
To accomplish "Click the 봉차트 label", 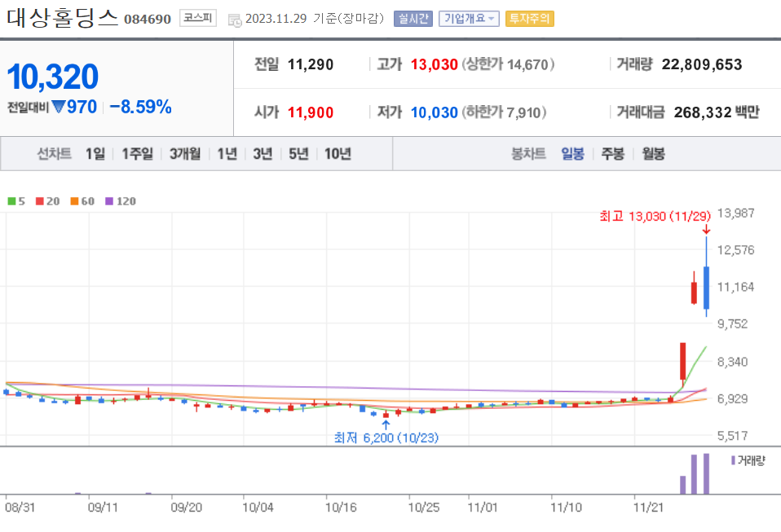I will coord(529,154).
